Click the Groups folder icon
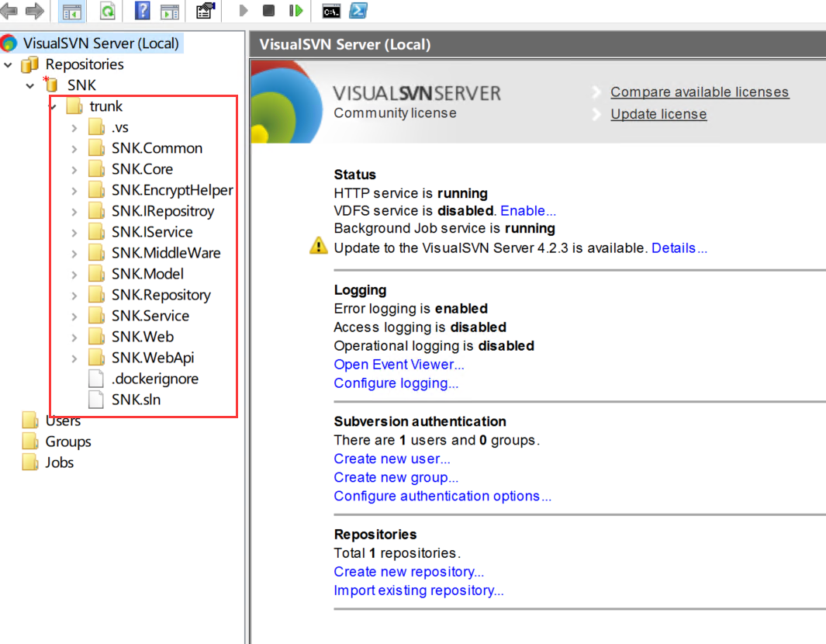The image size is (826, 644). click(x=30, y=441)
